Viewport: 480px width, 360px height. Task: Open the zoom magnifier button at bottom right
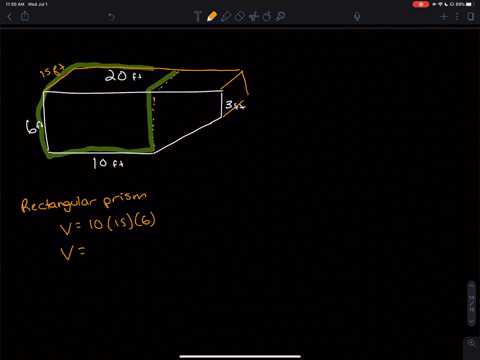472,343
